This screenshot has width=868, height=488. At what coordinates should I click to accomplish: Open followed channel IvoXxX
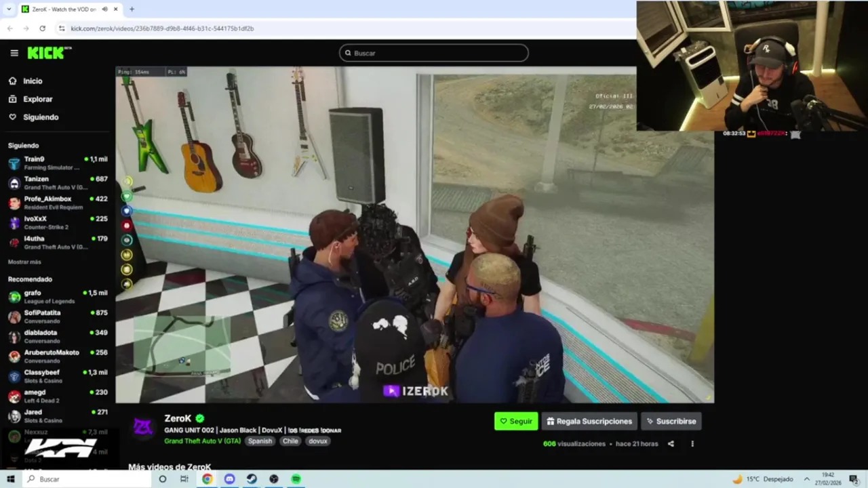coord(58,222)
